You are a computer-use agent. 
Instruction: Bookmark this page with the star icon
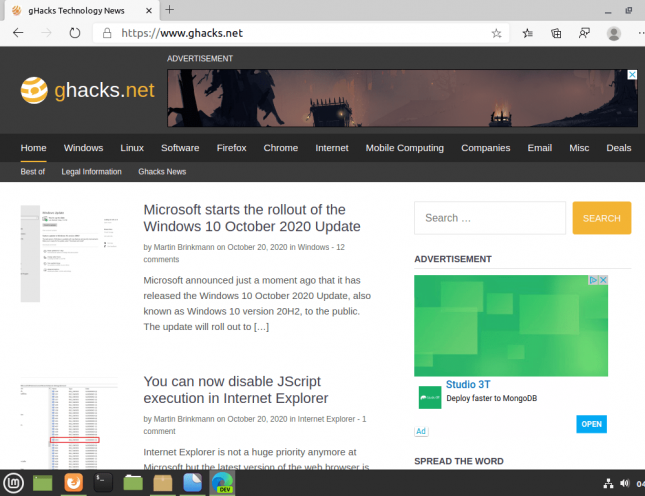pos(497,33)
